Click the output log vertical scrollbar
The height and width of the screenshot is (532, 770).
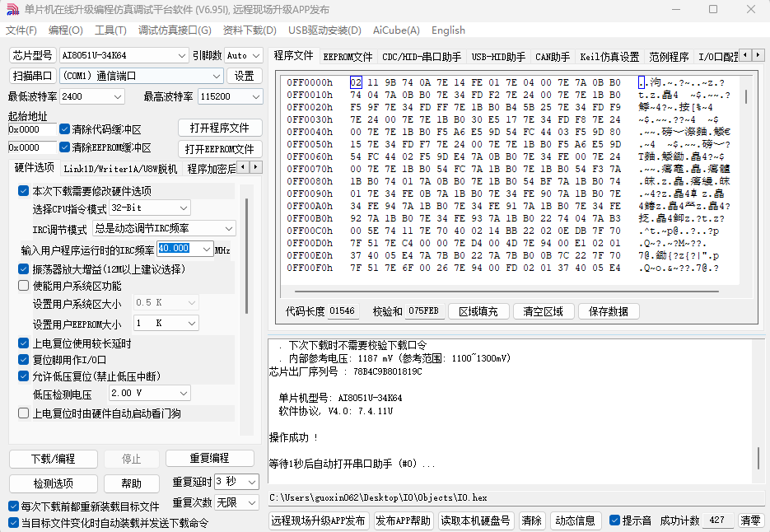tap(758, 457)
